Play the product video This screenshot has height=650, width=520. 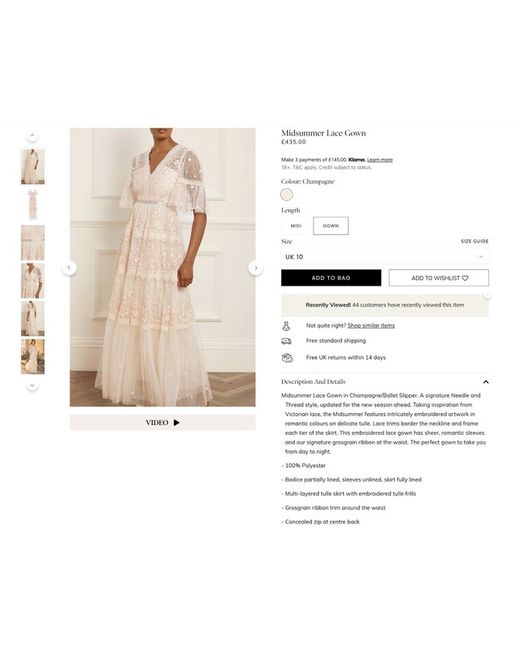[x=163, y=422]
